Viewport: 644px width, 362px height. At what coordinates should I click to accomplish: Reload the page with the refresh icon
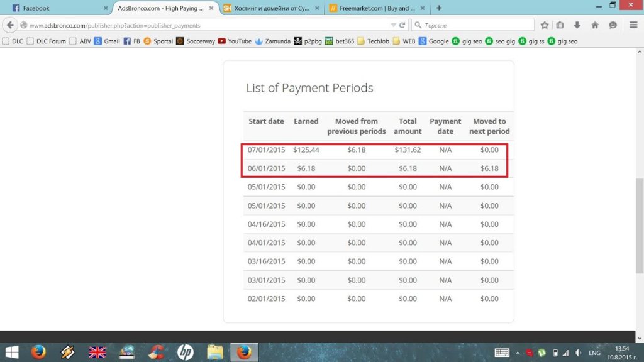point(402,25)
